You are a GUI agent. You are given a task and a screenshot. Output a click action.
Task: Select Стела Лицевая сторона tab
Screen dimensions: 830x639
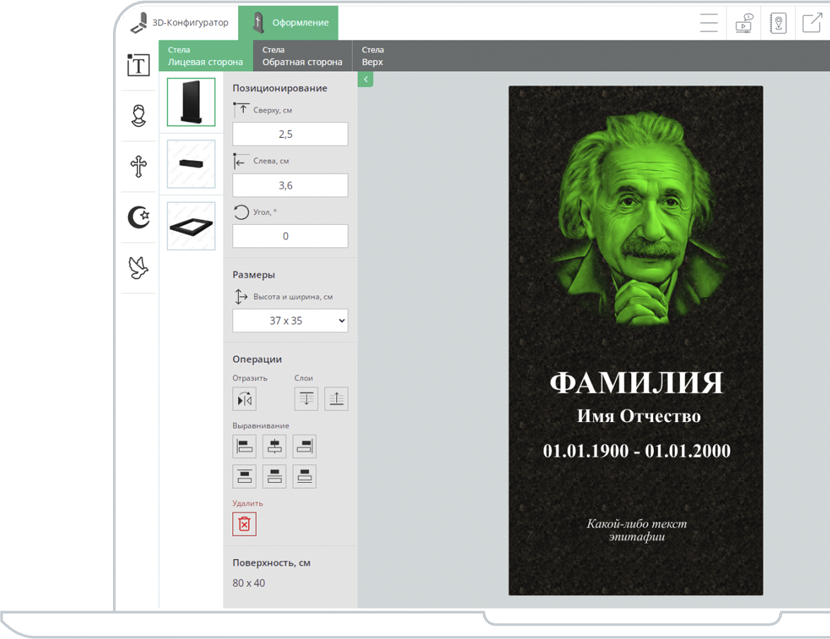tap(205, 56)
